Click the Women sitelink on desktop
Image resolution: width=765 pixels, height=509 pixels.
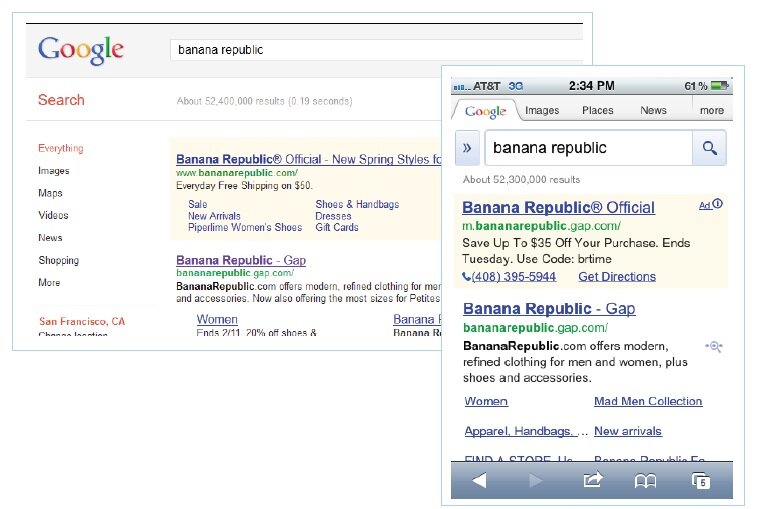(x=217, y=320)
